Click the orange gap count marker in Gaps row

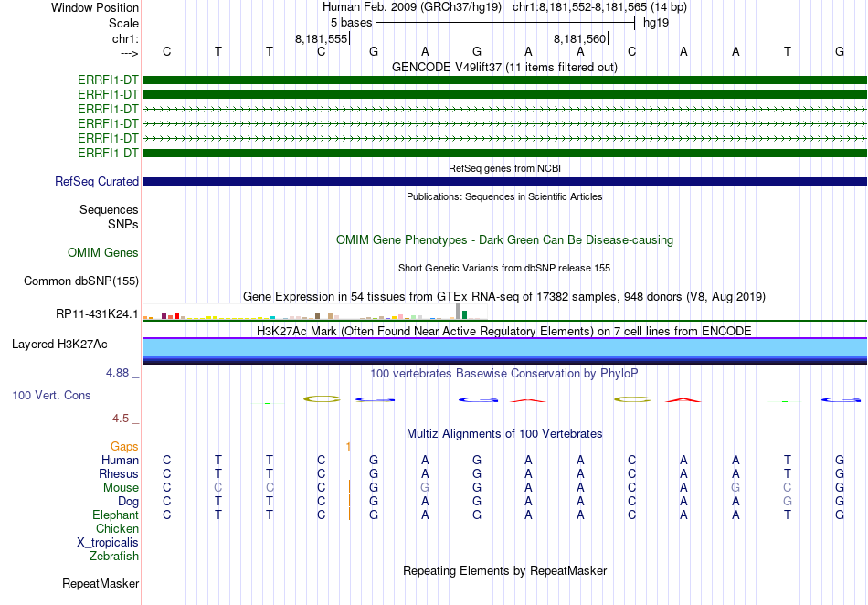coord(348,446)
